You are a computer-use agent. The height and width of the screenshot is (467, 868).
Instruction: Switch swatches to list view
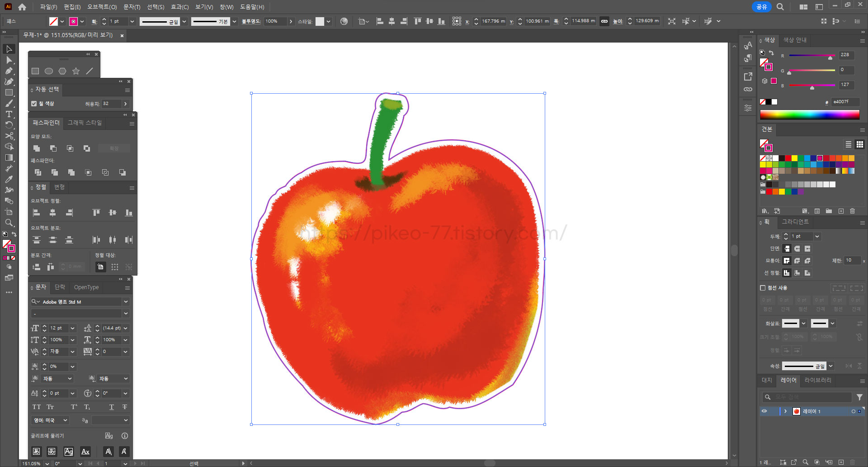click(849, 144)
